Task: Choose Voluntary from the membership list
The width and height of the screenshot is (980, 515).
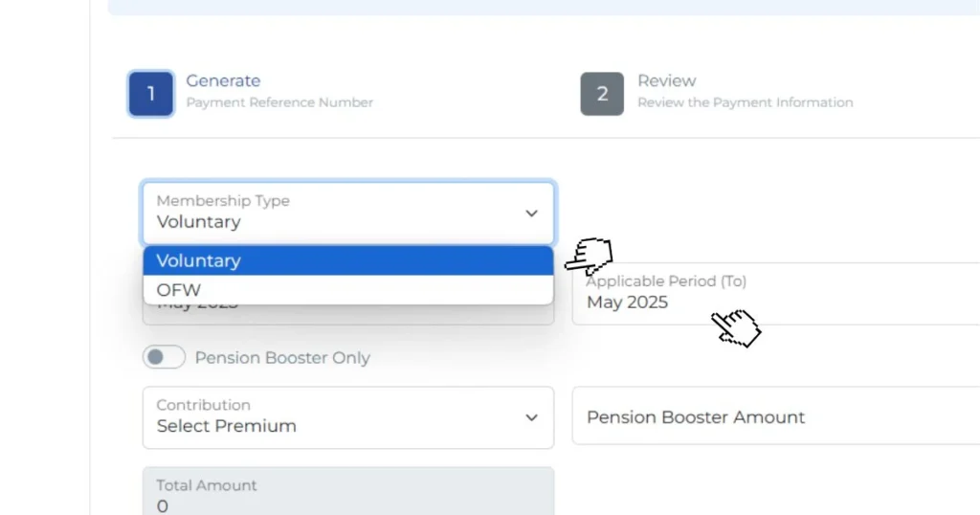Action: (x=348, y=260)
